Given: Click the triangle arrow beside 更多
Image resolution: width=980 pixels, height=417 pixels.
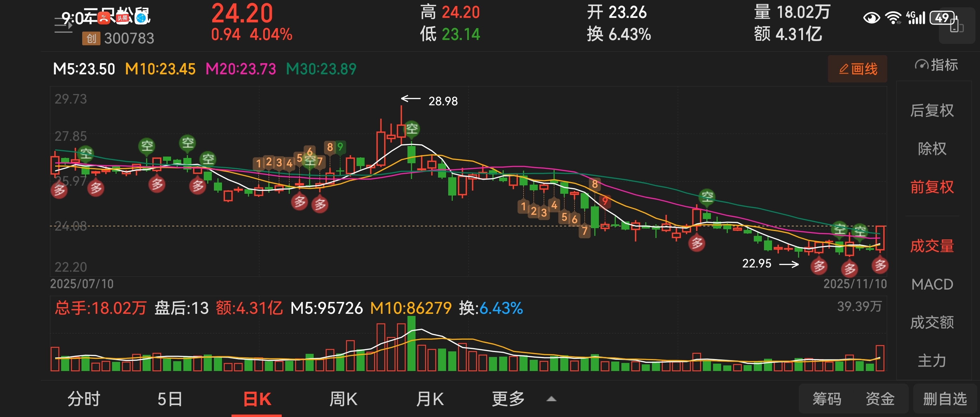Looking at the screenshot, I should click(551, 399).
